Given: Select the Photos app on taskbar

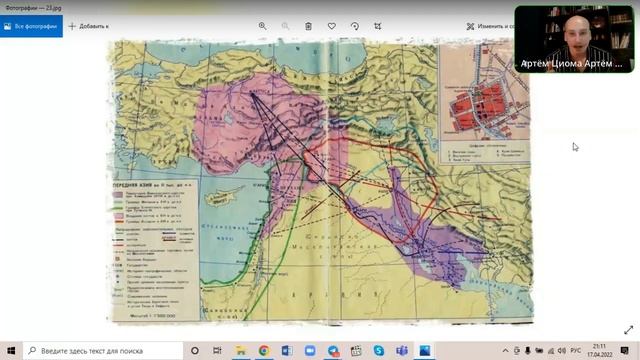Looking at the screenshot, I should click(425, 351).
